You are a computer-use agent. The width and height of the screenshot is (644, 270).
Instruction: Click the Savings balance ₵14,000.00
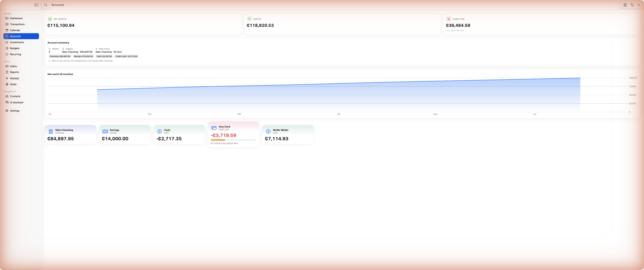[115, 139]
